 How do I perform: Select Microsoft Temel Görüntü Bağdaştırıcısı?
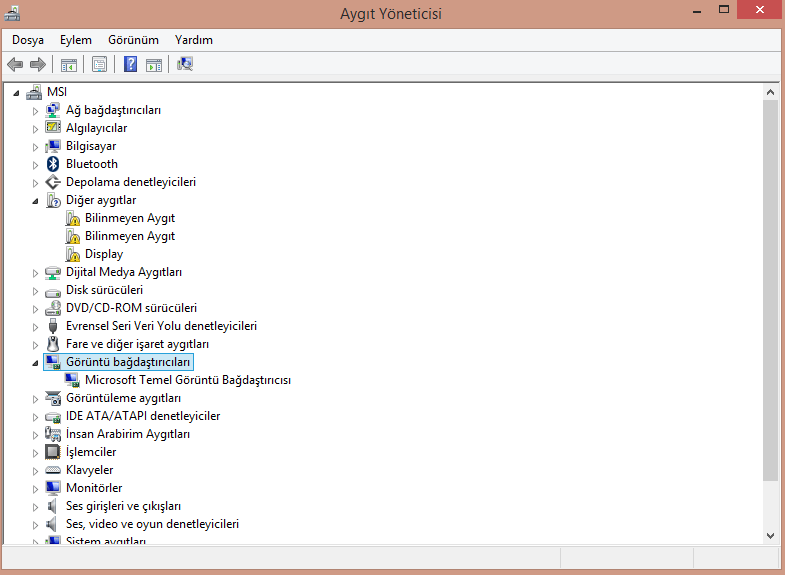pos(188,380)
